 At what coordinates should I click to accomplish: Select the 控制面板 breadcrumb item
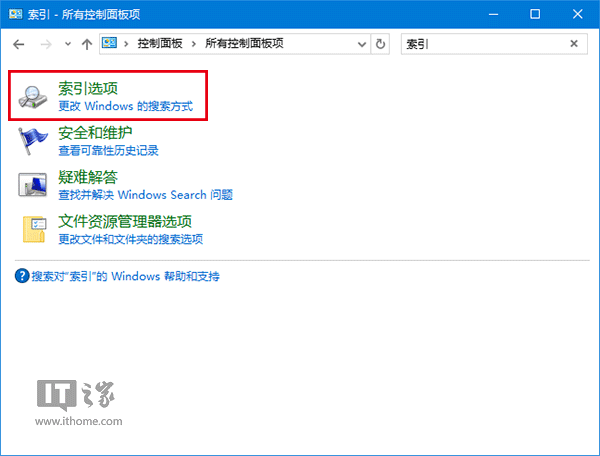click(162, 44)
